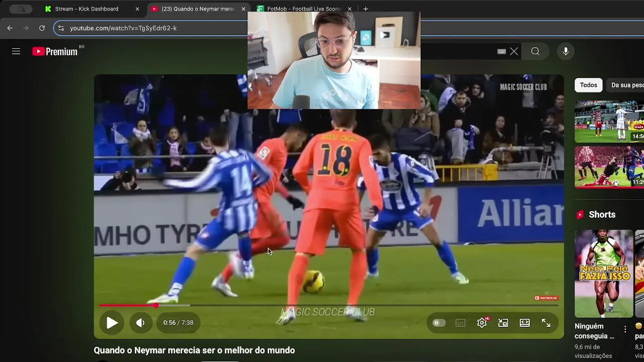Screen dimensions: 644x362
Task: Open recommended video thumbnail showing 11:2 duration
Action: tap(609, 167)
